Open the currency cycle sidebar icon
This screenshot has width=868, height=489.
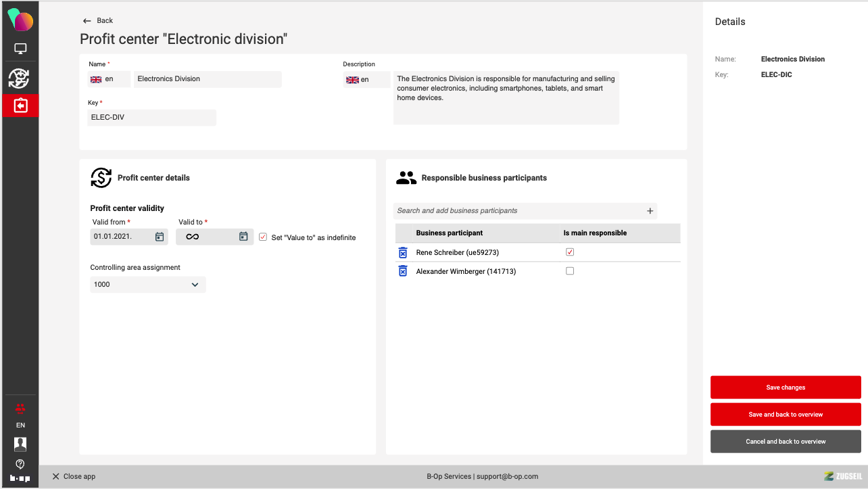click(19, 78)
